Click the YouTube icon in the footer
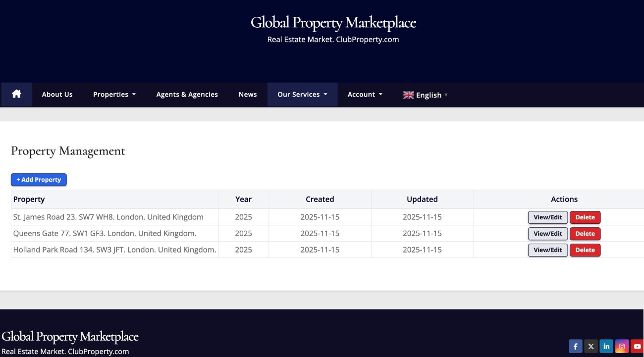The width and height of the screenshot is (644, 357). point(638,346)
